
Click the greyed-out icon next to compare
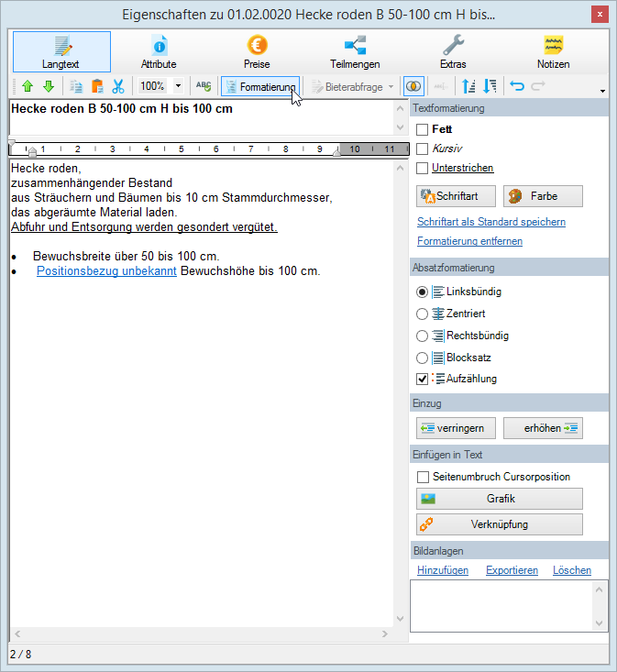[x=440, y=86]
